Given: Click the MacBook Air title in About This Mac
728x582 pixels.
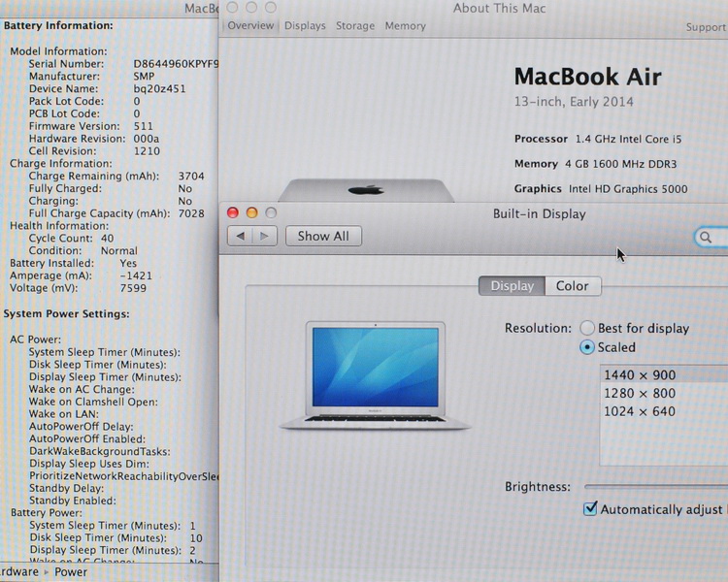Looking at the screenshot, I should pos(588,77).
